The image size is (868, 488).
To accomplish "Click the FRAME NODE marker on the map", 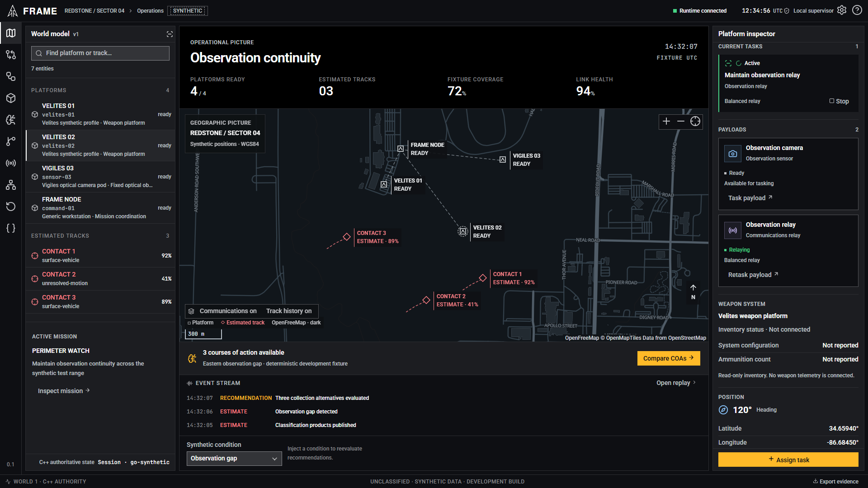I will (x=401, y=149).
